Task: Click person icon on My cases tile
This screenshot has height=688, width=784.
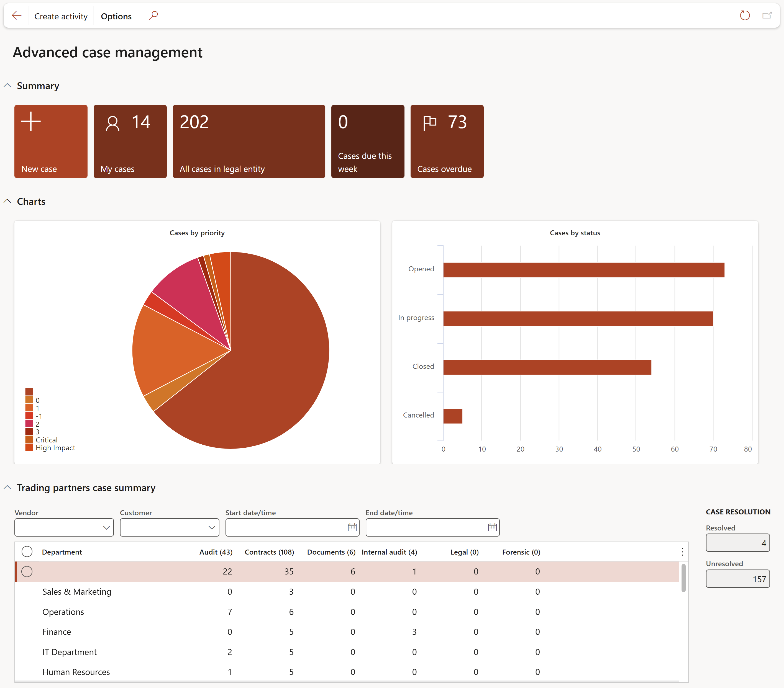Action: (x=112, y=123)
